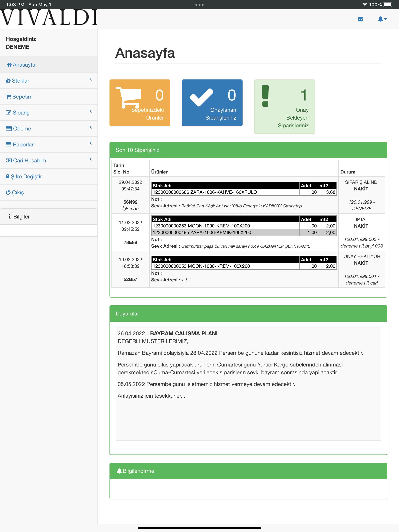The image size is (399, 532).
Task: Open Onaylanan Siparişleriniz card label
Action: click(221, 114)
